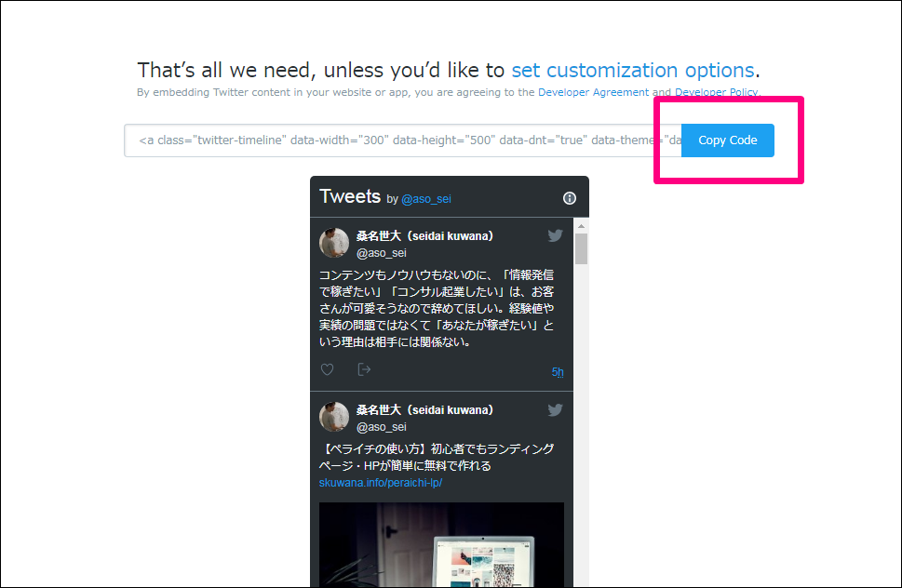
Task: Click the Tweets heading in the timeline
Action: [x=350, y=196]
